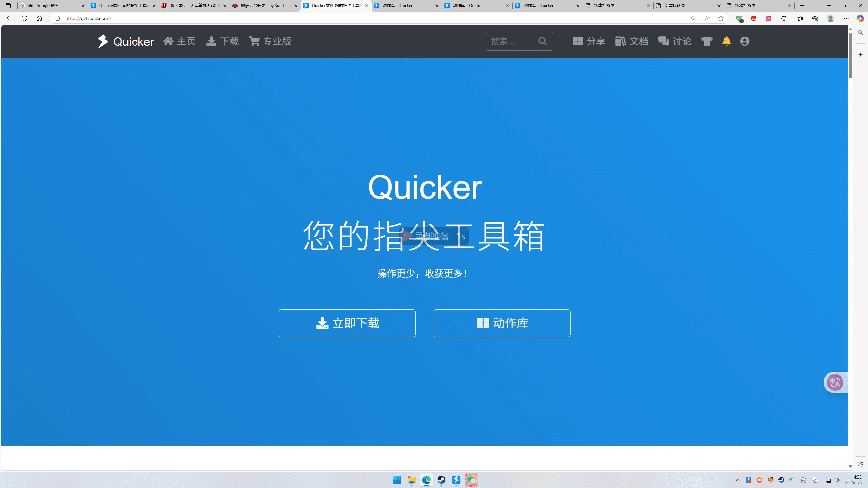The height and width of the screenshot is (488, 868).
Task: Open Steam from the taskbar
Action: click(x=441, y=480)
